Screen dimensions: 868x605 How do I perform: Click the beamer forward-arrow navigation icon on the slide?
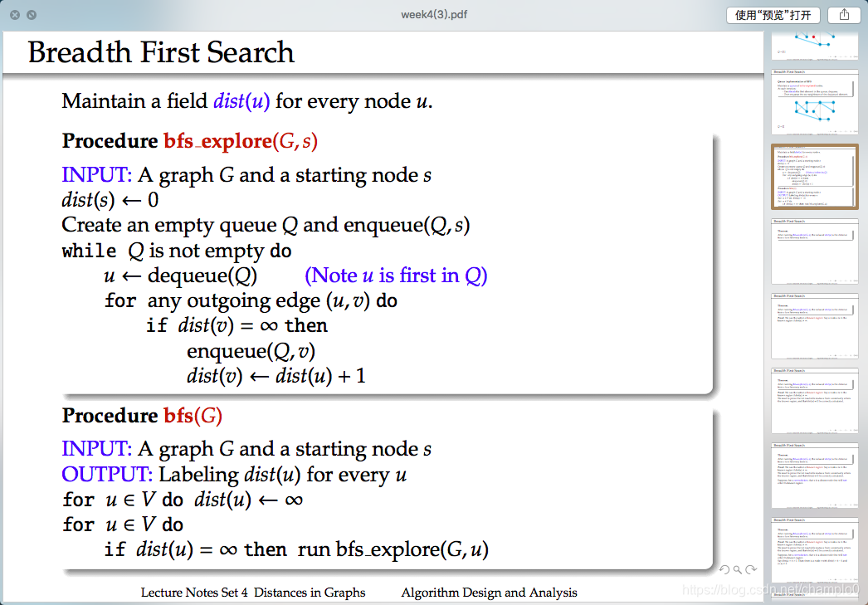[x=751, y=569]
